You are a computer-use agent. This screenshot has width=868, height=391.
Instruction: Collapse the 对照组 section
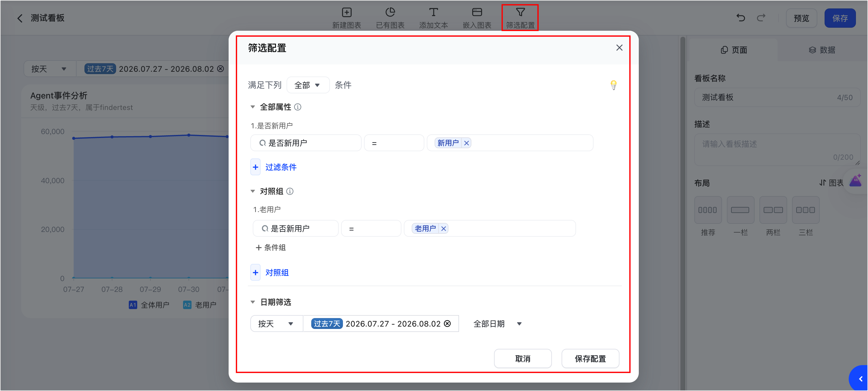[x=252, y=192]
